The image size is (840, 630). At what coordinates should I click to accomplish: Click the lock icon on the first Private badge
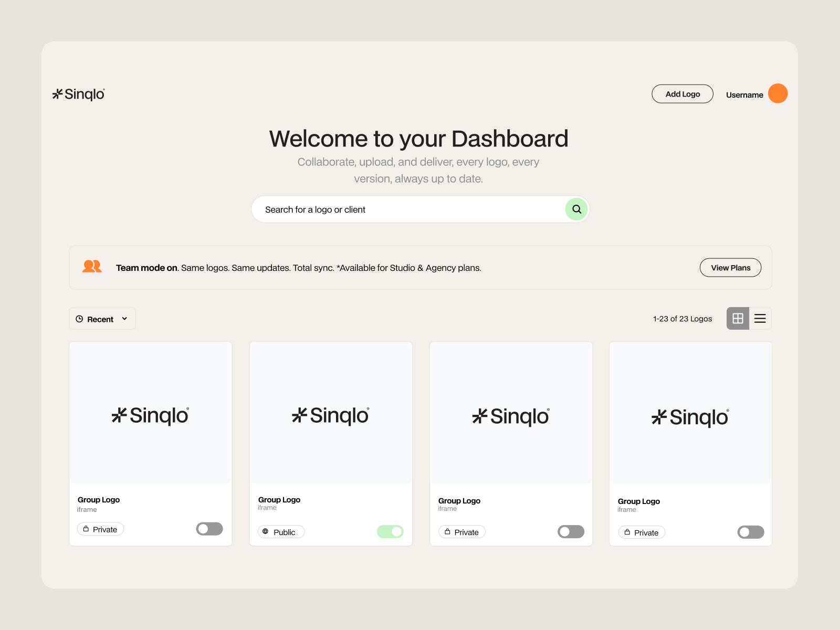(87, 529)
